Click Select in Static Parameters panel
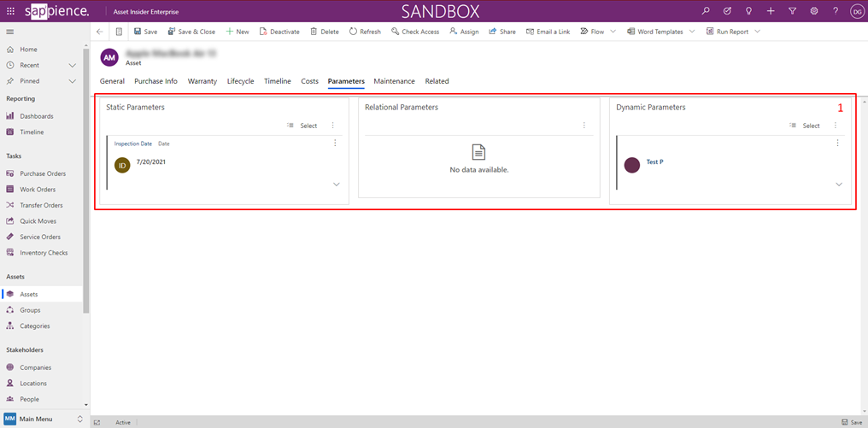Image resolution: width=868 pixels, height=428 pixels. pos(302,126)
